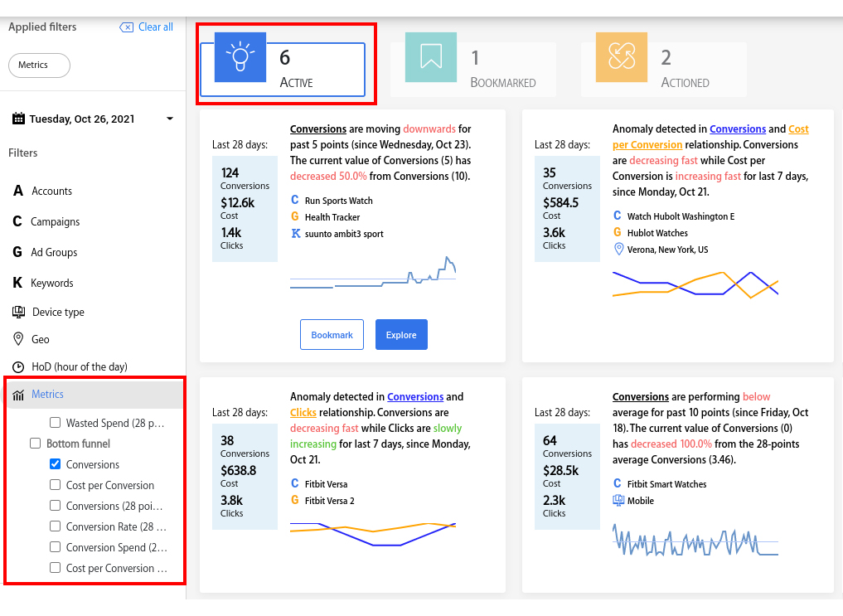Expand HoD (hour of the day) filter
Screen dimensions: 843x616
coord(80,366)
